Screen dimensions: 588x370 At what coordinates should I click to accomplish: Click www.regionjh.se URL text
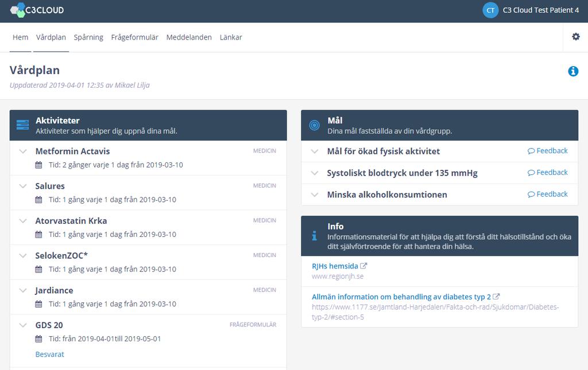(338, 276)
